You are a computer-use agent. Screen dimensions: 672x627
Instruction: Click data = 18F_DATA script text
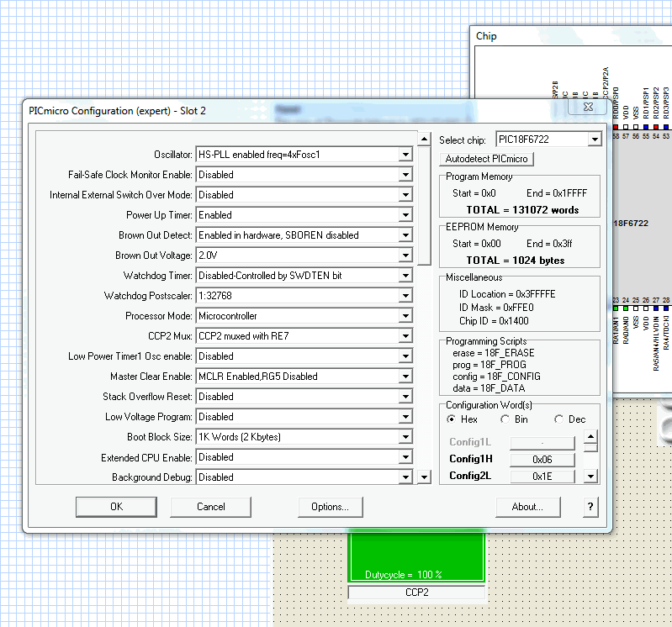coord(489,388)
